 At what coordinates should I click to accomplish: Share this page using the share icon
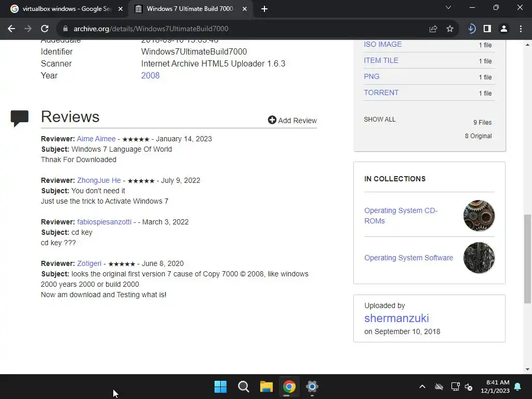point(433,29)
